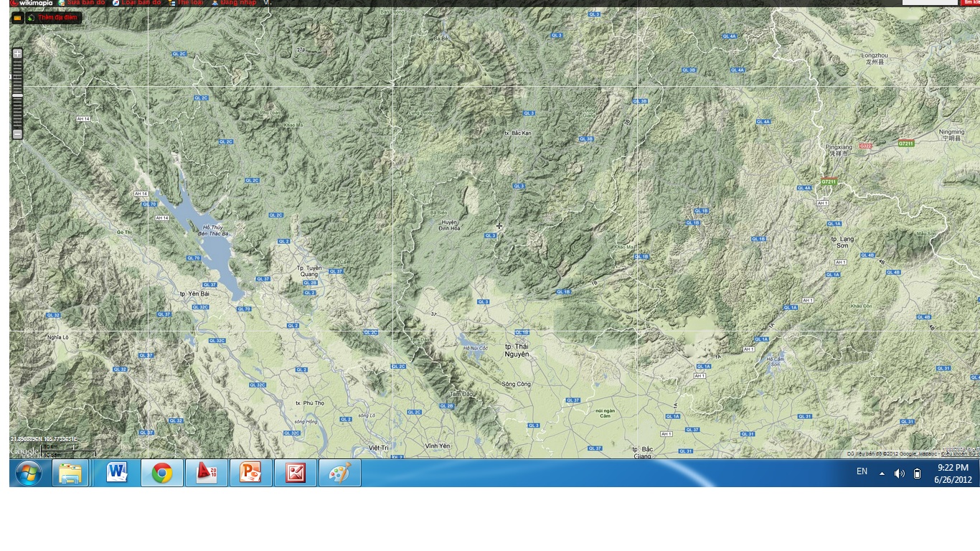Open PowerPoint from taskbar
The height and width of the screenshot is (551, 980).
(x=250, y=474)
